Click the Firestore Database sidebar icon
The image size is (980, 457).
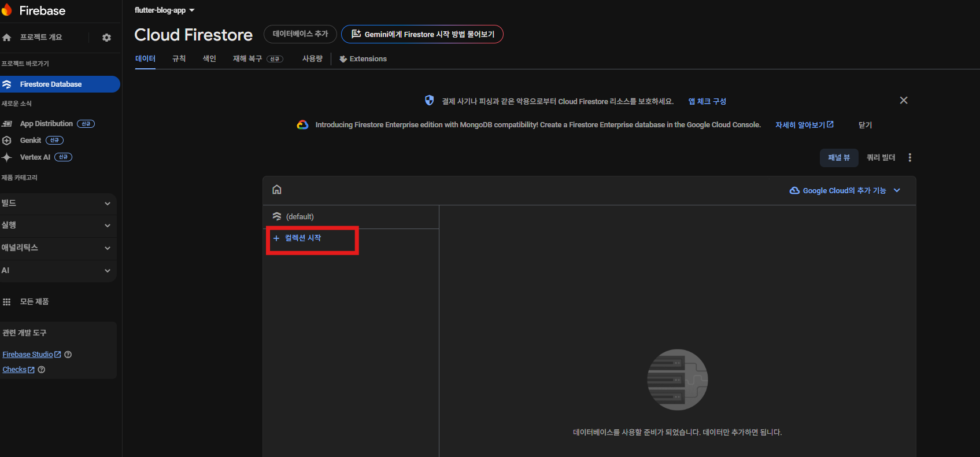click(7, 84)
